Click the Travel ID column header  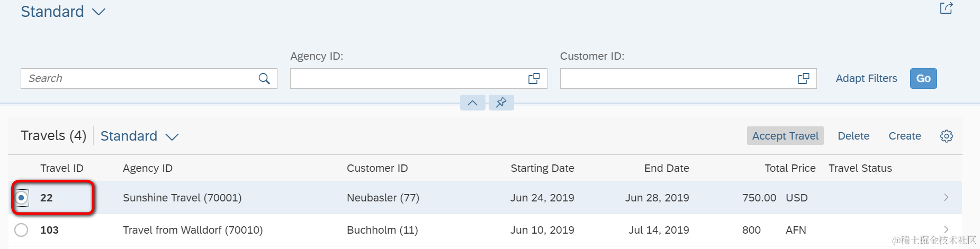(x=62, y=168)
